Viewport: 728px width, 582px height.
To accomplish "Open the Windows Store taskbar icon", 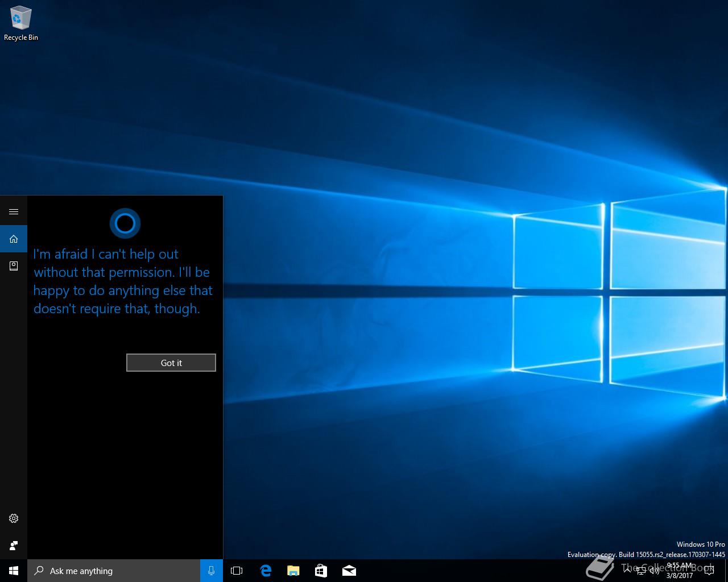I will coord(321,571).
